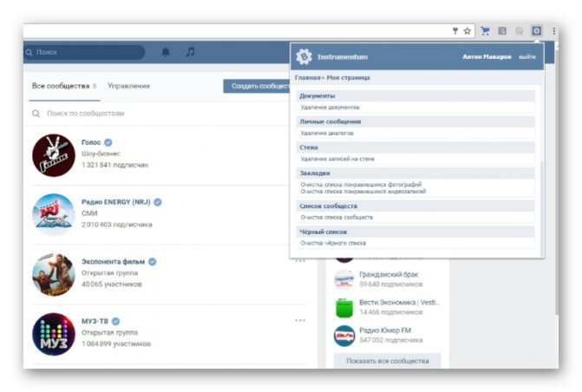Click Показать все сообщества button
Screen dimensions: 582x392
click(x=388, y=361)
